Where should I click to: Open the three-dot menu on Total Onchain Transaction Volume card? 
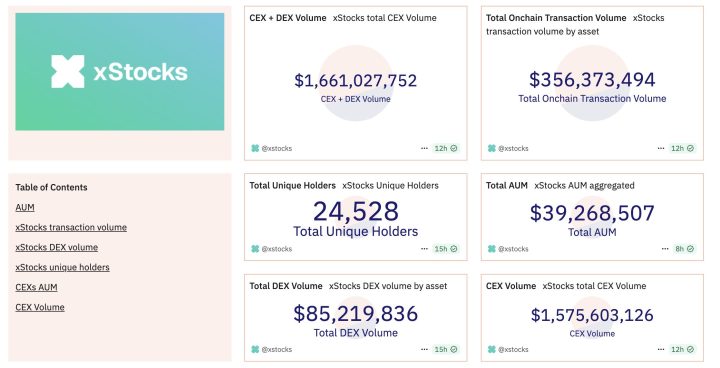(x=661, y=148)
